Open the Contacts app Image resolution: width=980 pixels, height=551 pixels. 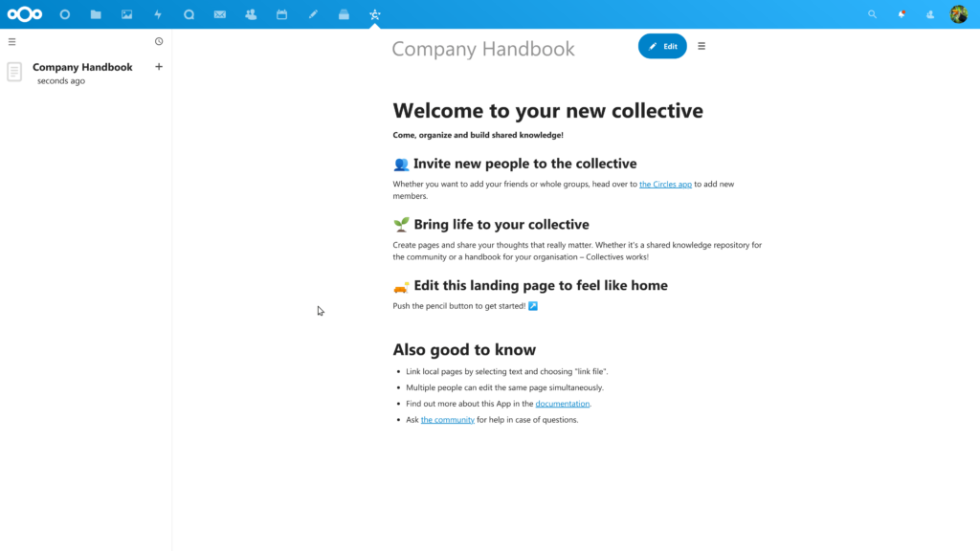pyautogui.click(x=252, y=13)
